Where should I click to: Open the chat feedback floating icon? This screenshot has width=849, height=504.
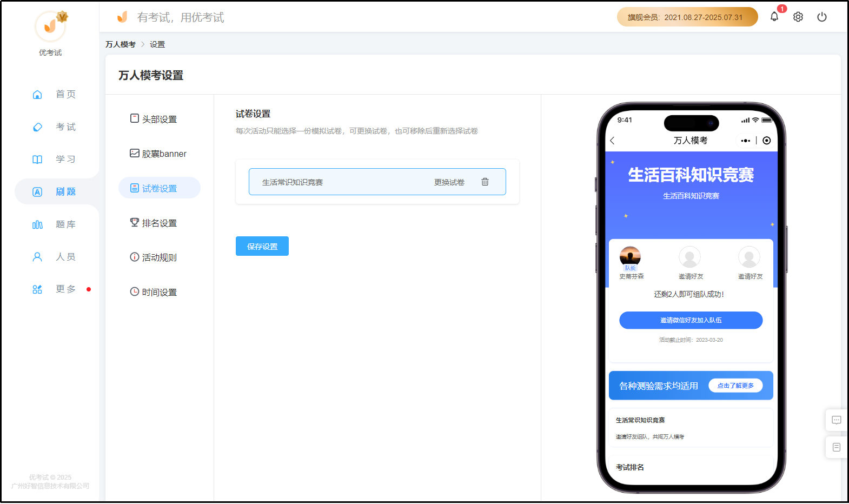pos(837,420)
